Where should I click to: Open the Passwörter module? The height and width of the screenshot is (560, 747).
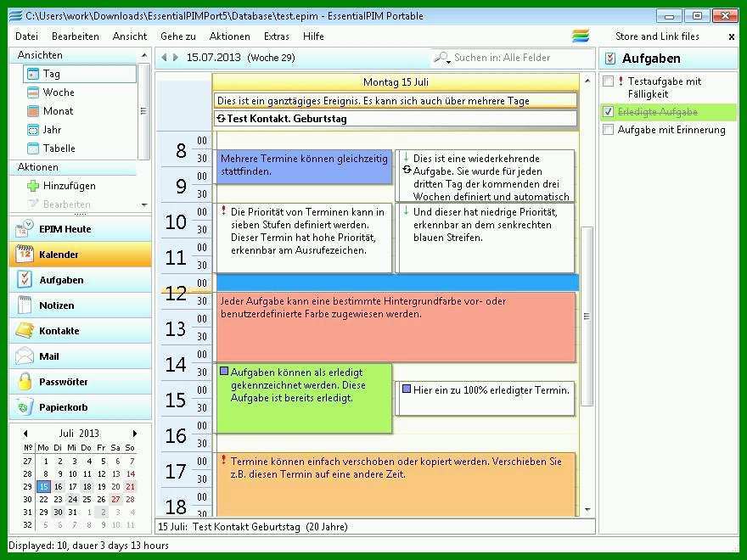pyautogui.click(x=80, y=382)
